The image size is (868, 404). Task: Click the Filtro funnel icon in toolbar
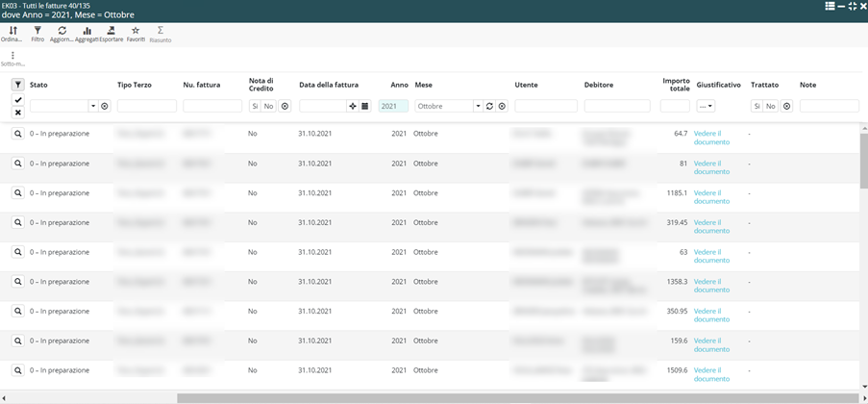click(37, 34)
